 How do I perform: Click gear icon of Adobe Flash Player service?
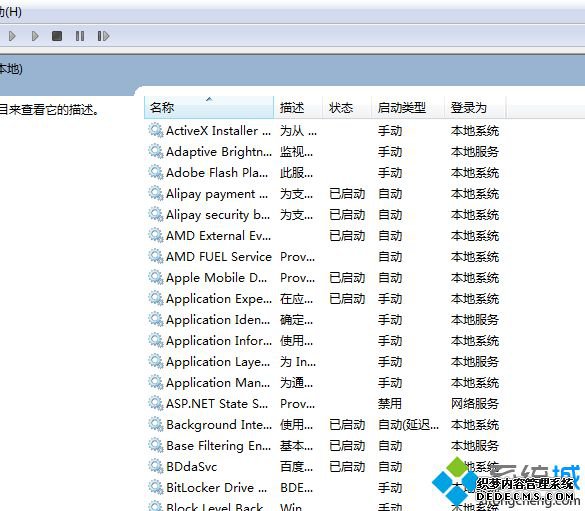point(156,172)
